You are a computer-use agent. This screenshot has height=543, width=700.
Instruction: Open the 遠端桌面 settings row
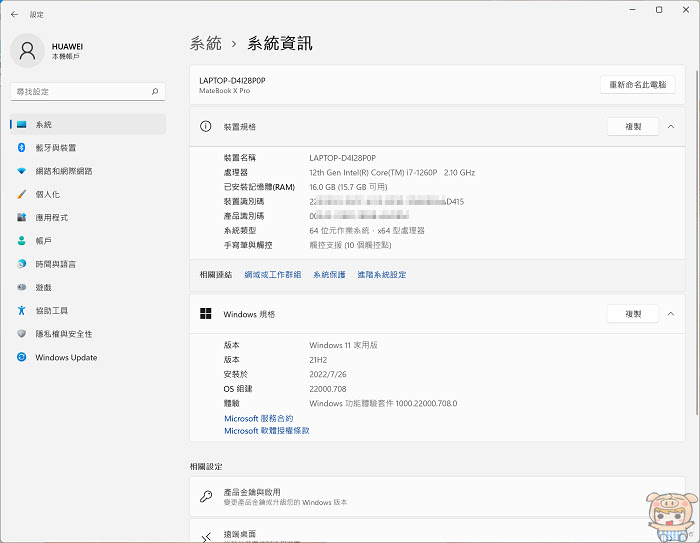pos(437,531)
